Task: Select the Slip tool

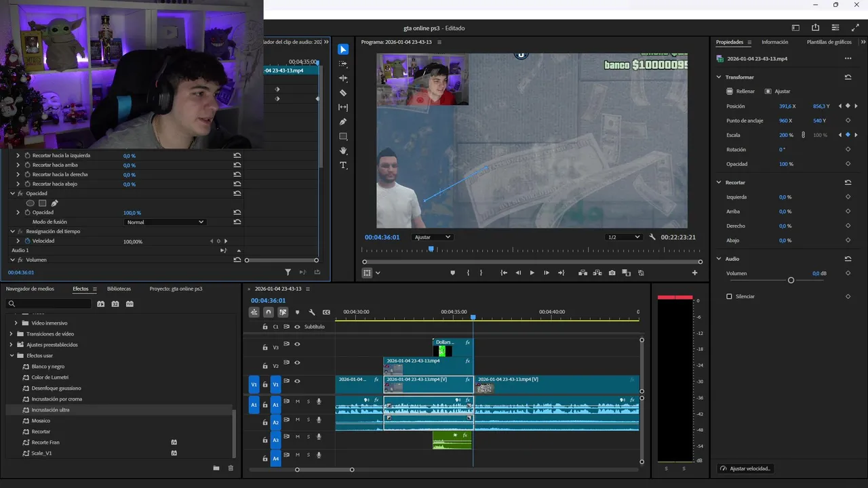Action: click(x=343, y=107)
